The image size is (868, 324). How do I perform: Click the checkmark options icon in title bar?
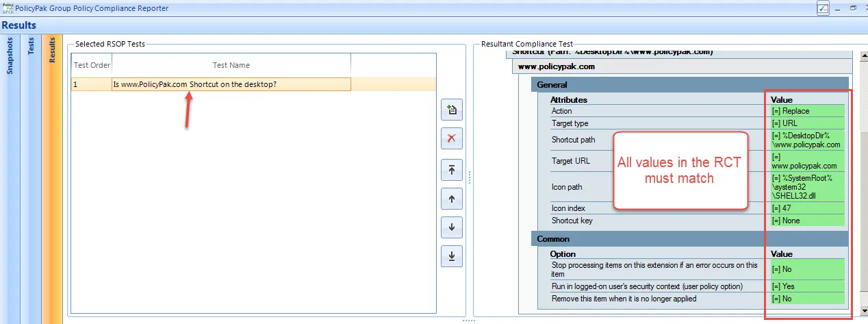tap(823, 8)
